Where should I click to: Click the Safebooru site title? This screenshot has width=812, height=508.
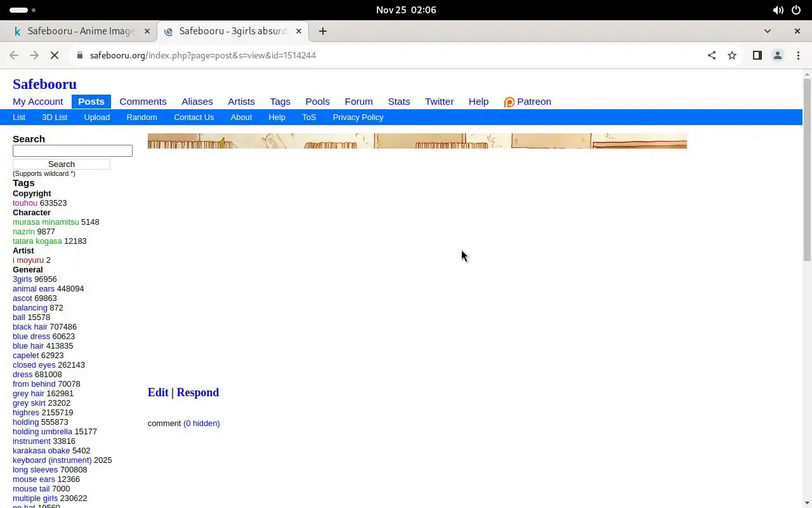[44, 84]
